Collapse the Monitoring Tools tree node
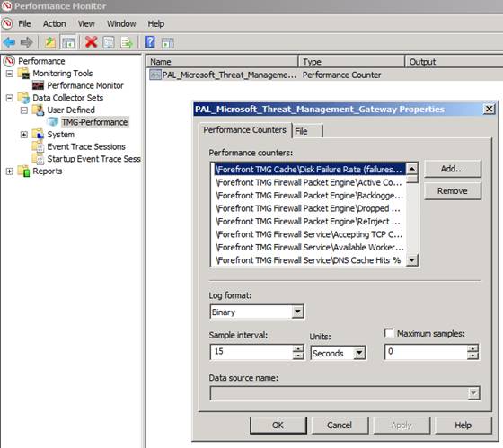The image size is (503, 448). pos(10,74)
